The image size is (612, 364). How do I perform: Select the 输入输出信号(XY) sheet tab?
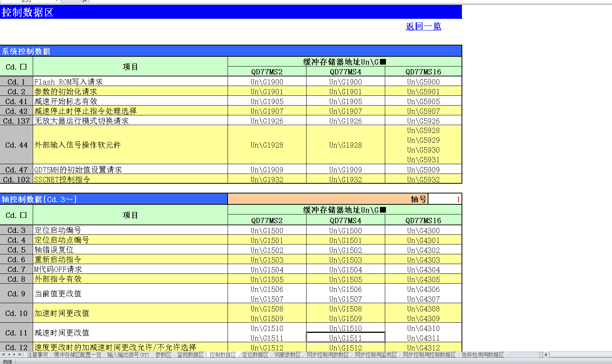[x=128, y=355]
